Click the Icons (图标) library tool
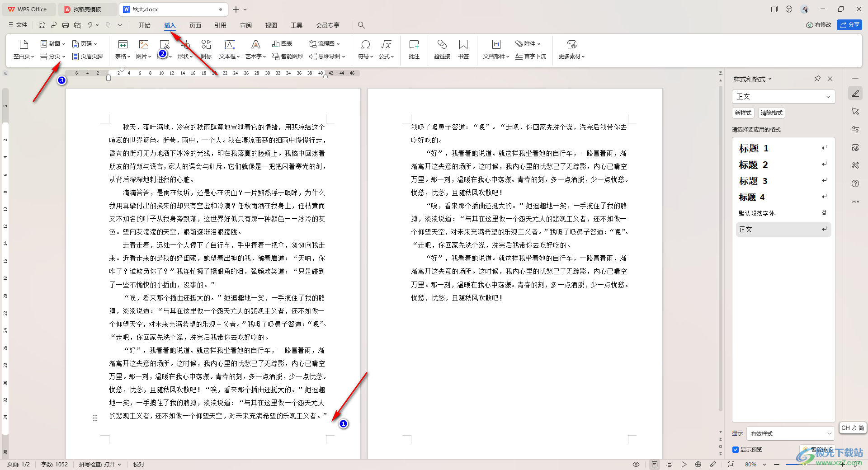The height and width of the screenshot is (470, 868). click(206, 50)
